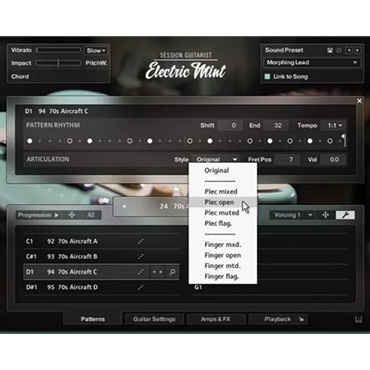Save the current sound preset
This screenshot has width=370, height=370.
point(330,50)
